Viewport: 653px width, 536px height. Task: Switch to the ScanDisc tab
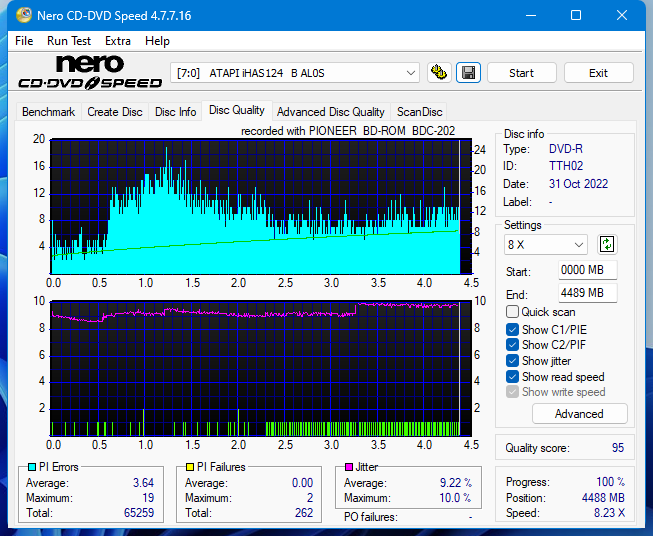(419, 112)
